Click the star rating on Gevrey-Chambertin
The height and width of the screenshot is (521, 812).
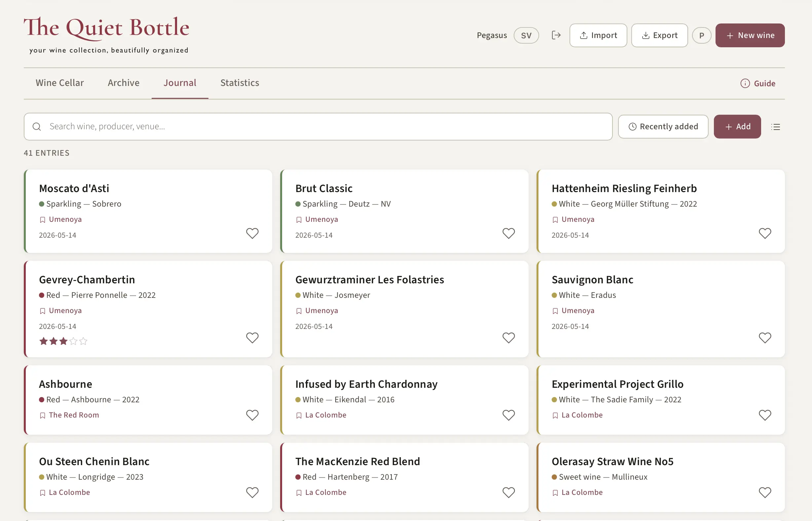(x=63, y=341)
